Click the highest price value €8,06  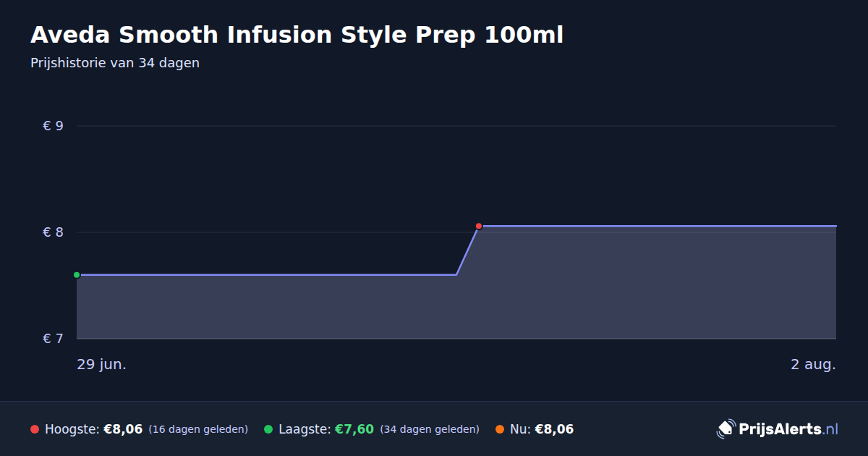[x=123, y=429]
